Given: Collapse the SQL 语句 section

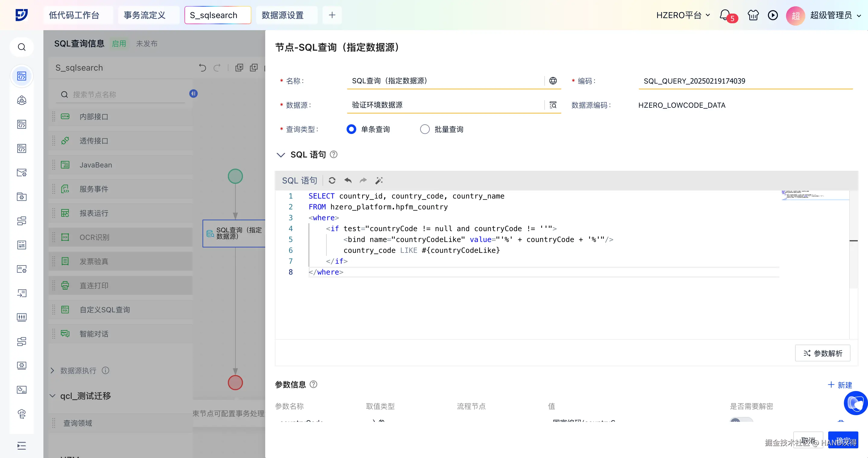Looking at the screenshot, I should pos(280,155).
